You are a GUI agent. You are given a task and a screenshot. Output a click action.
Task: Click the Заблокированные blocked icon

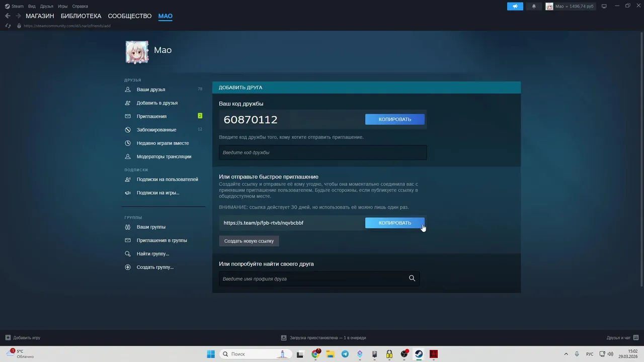[128, 130]
